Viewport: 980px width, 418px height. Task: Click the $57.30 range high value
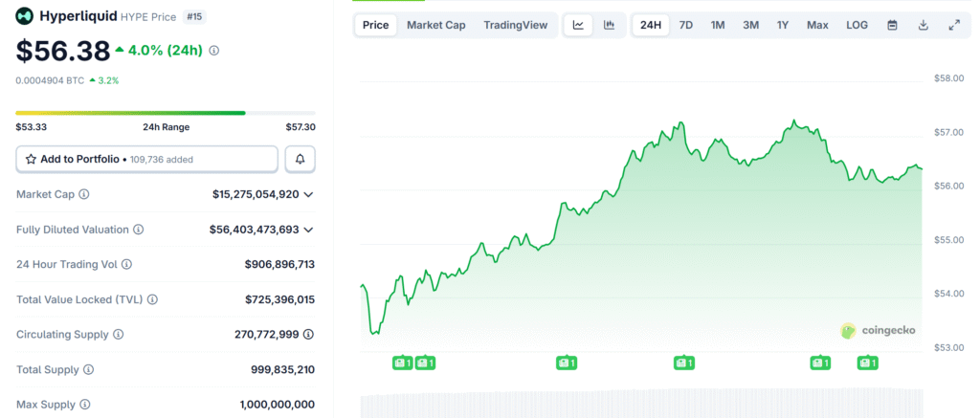301,127
